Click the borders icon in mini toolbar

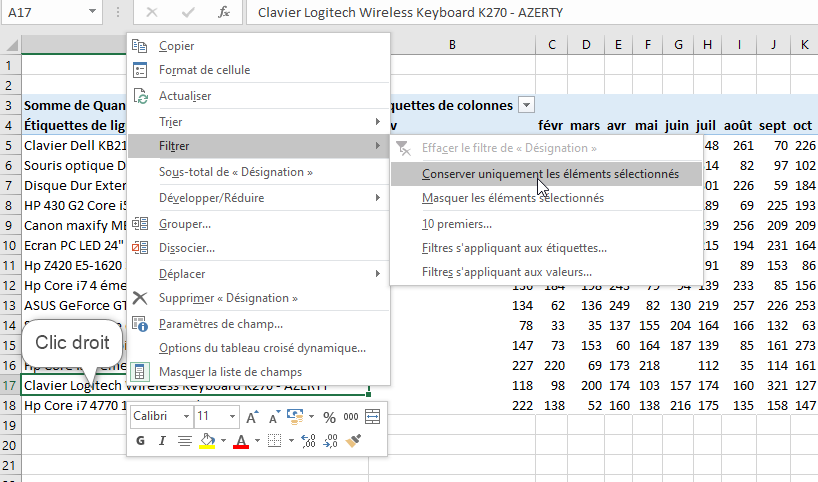(x=274, y=441)
